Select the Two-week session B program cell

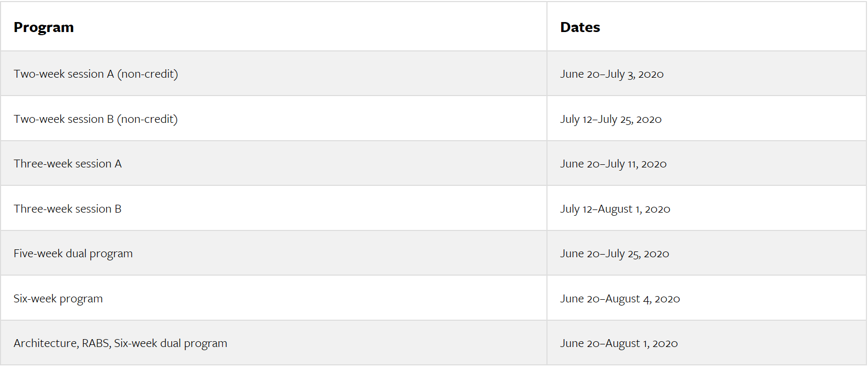pos(96,119)
